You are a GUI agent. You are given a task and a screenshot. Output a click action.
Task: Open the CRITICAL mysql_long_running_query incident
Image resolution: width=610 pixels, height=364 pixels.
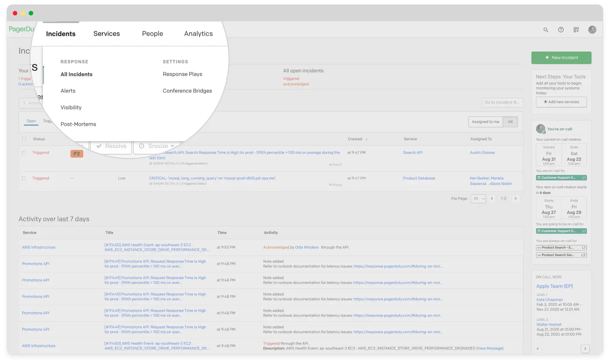(x=213, y=178)
